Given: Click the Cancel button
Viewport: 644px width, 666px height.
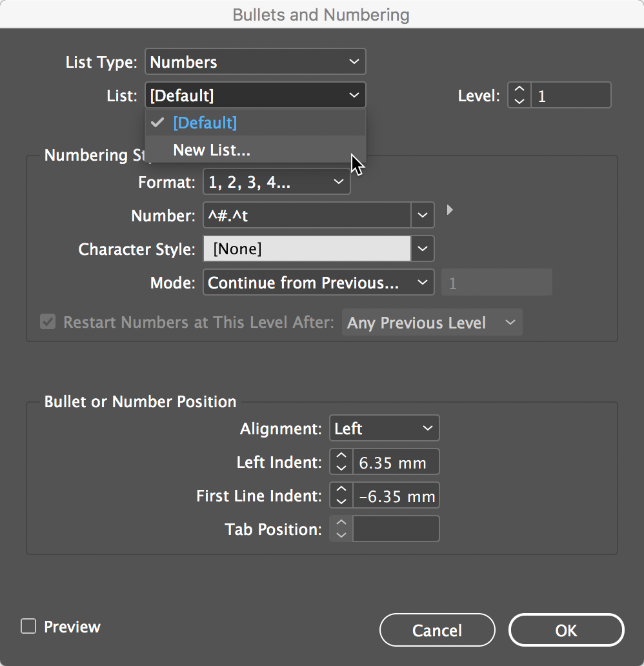Looking at the screenshot, I should click(x=437, y=631).
